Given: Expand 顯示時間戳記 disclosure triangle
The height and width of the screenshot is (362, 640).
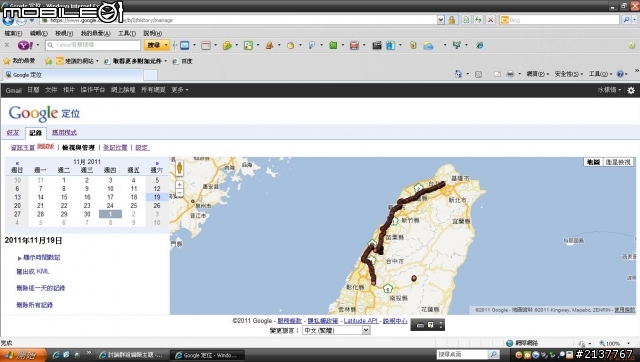Looking at the screenshot, I should (x=19, y=258).
